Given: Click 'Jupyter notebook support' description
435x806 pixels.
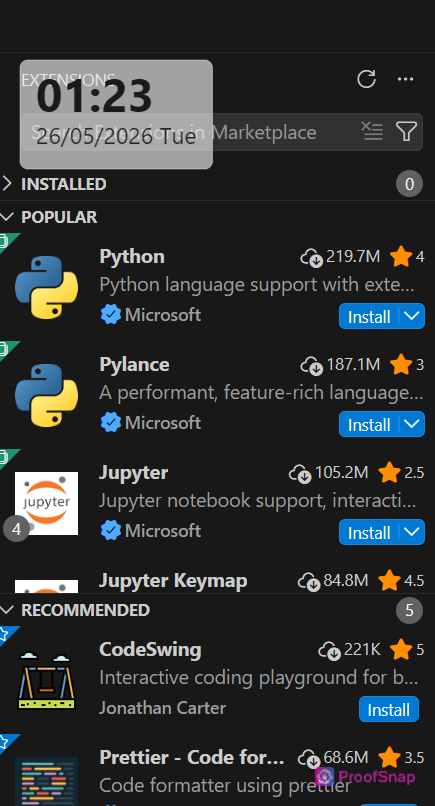Looking at the screenshot, I should point(258,500).
